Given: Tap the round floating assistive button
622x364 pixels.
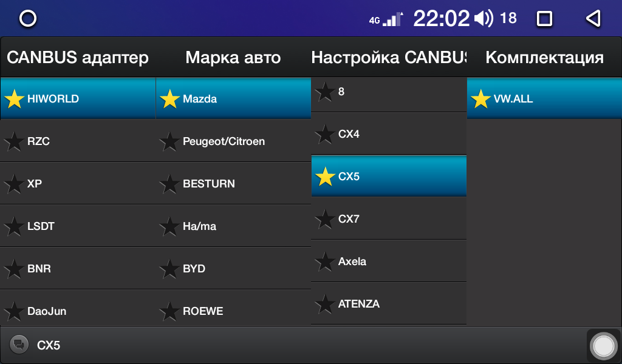Looking at the screenshot, I should (604, 346).
